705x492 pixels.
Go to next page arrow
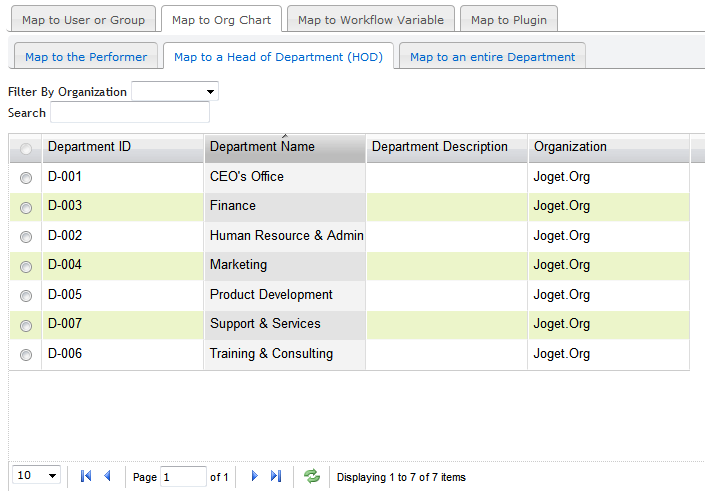point(255,477)
